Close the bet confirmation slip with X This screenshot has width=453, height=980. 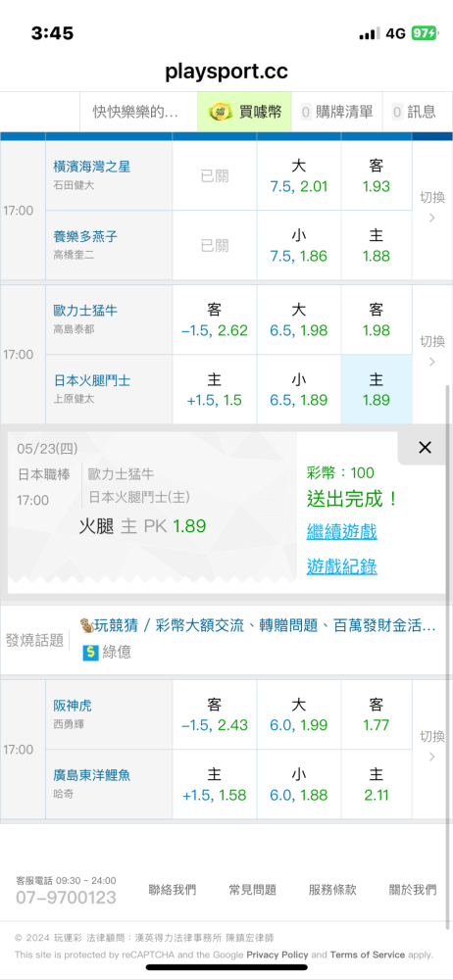(x=425, y=448)
